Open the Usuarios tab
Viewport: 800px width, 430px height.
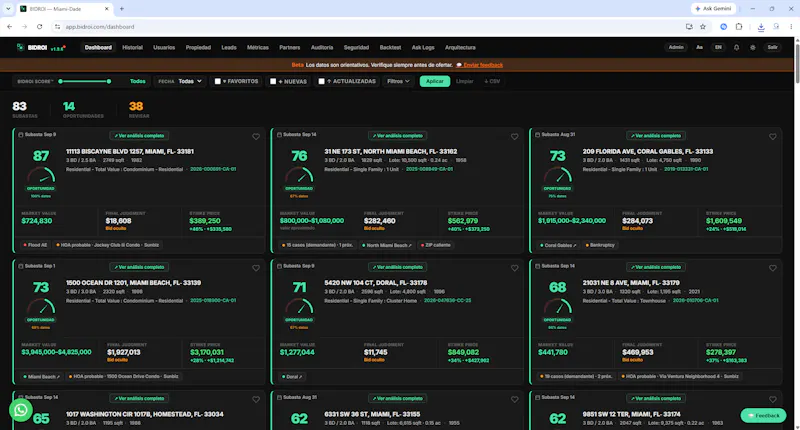pyautogui.click(x=164, y=47)
